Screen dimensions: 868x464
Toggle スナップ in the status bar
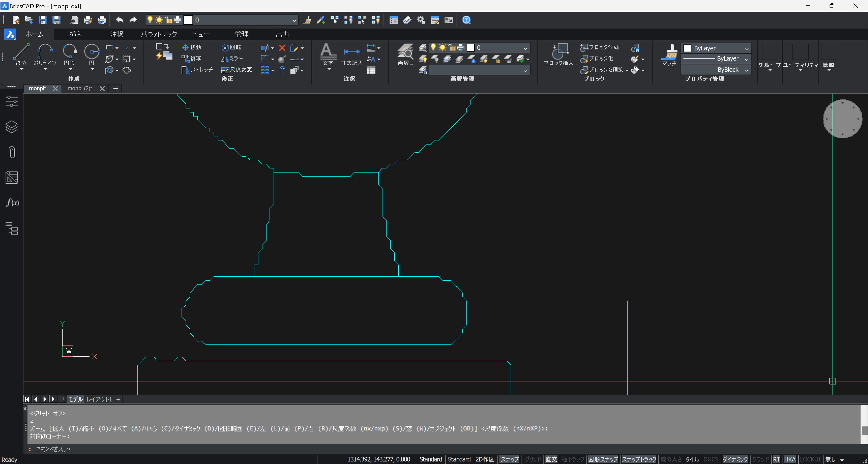click(509, 459)
